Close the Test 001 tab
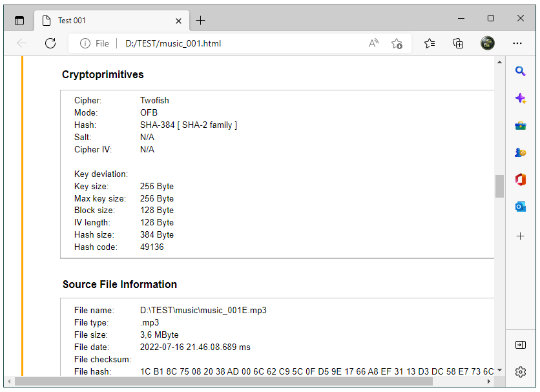 (x=178, y=21)
